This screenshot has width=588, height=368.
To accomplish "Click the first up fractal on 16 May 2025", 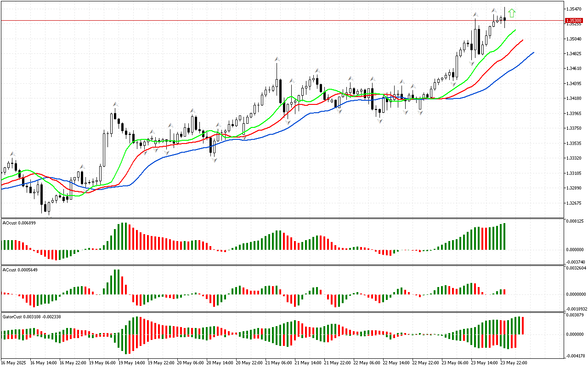I will 13,154.
